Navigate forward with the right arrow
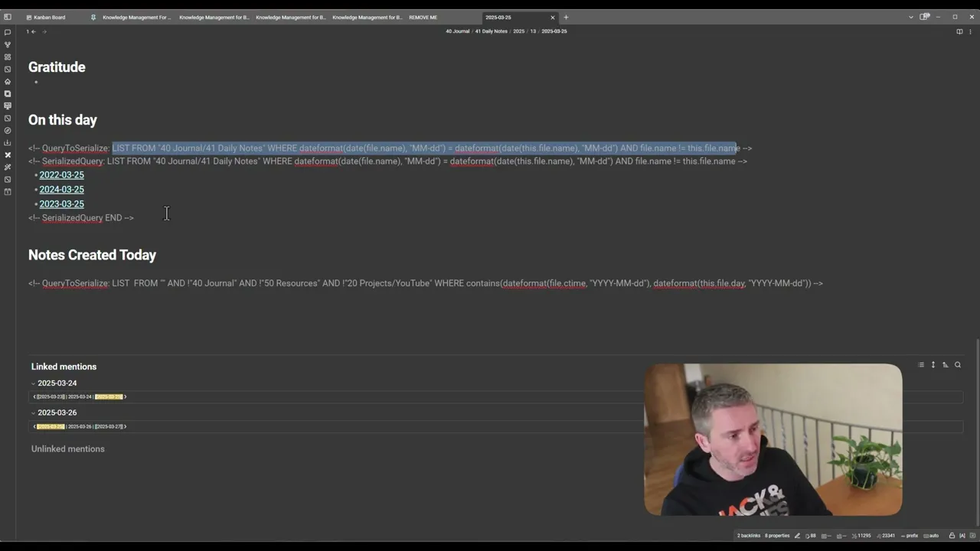The width and height of the screenshot is (980, 551). click(44, 31)
